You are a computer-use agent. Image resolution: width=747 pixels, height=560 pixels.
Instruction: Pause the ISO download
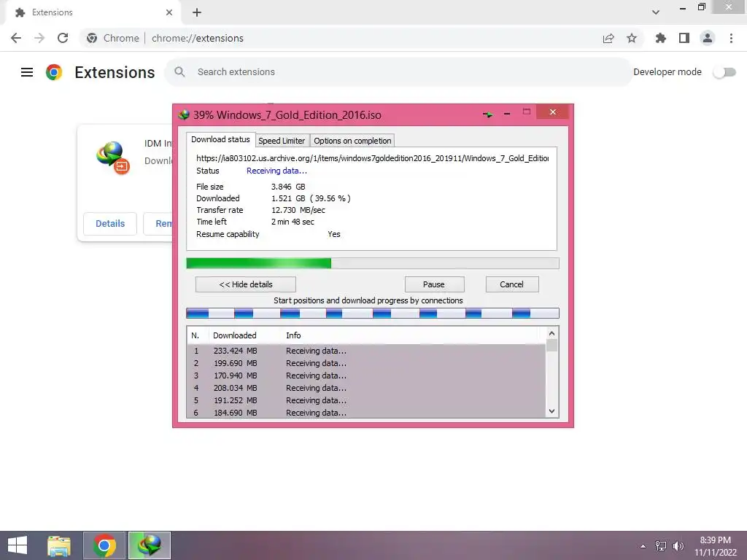434,284
